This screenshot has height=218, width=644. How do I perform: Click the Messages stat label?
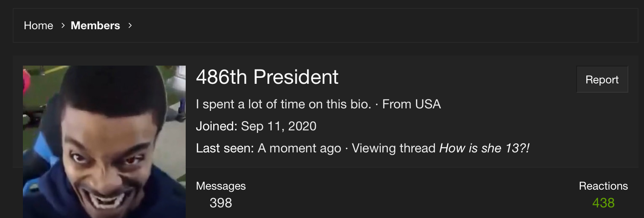221,186
